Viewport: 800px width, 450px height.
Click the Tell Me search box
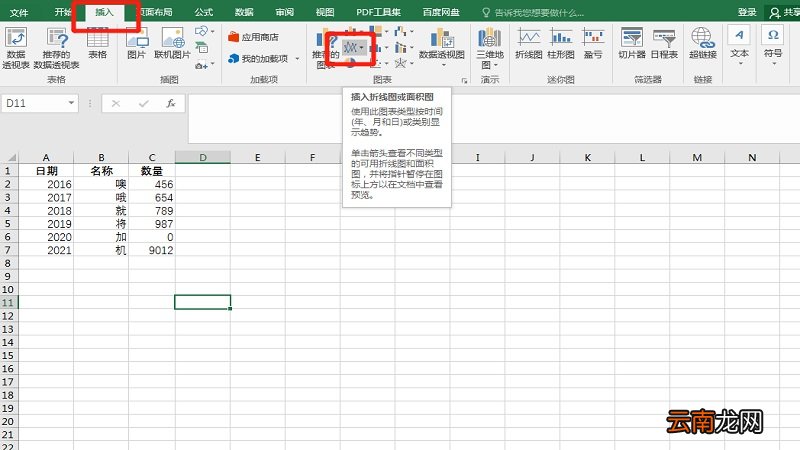[539, 12]
